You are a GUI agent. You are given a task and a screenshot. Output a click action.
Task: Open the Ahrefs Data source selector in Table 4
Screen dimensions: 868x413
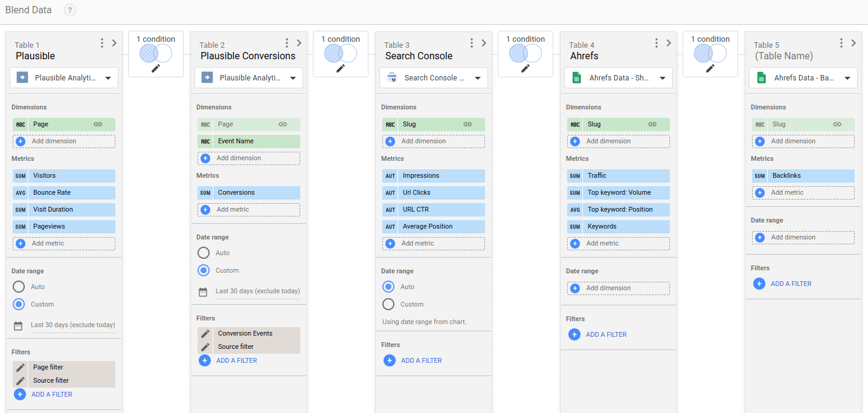pos(618,77)
